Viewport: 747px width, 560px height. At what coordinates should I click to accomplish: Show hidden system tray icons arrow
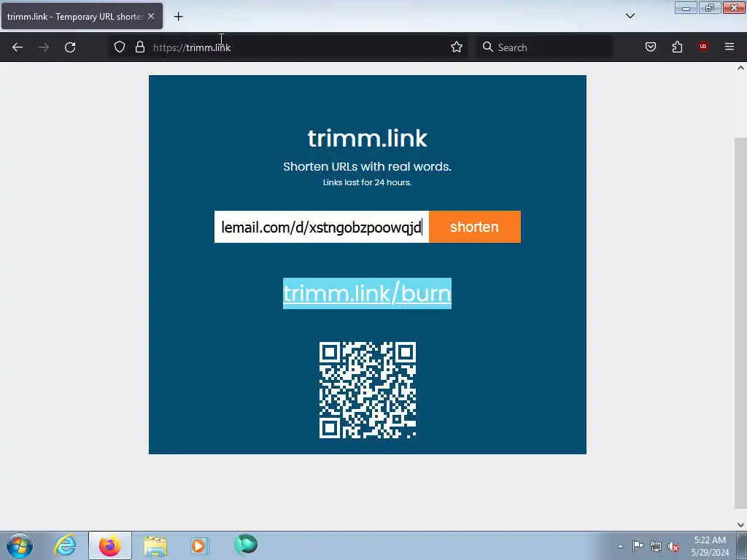[620, 546]
